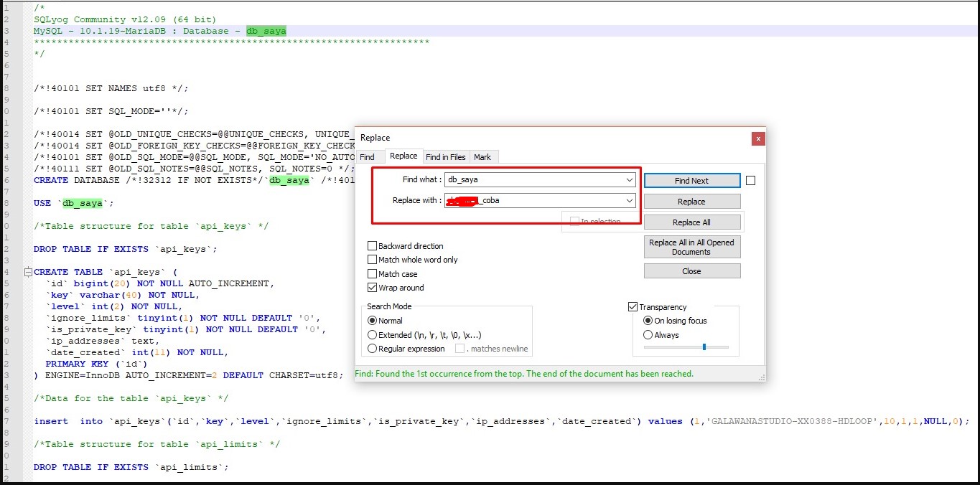Viewport: 980px width, 485px height.
Task: Uncheck the Wrap around option
Action: click(x=373, y=288)
